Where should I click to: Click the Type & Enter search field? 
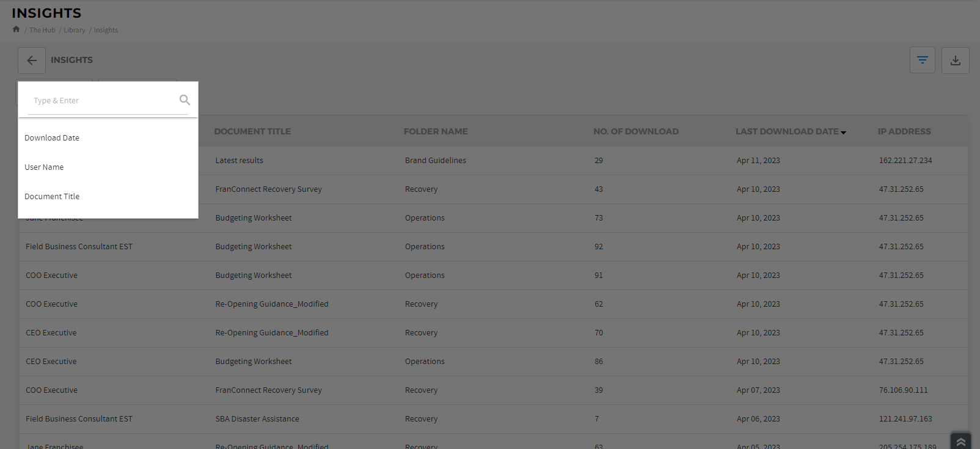pos(101,101)
